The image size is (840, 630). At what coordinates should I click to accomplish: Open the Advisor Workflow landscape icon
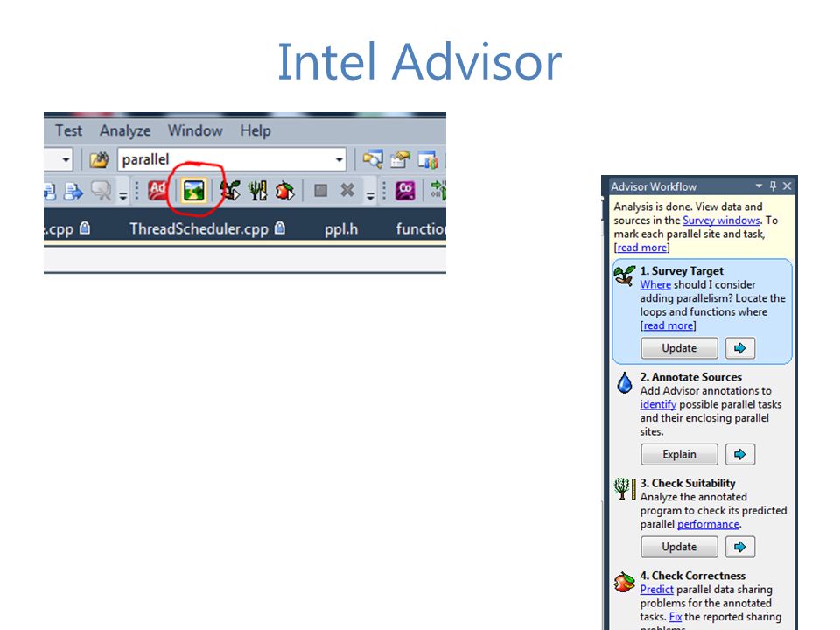[x=194, y=190]
